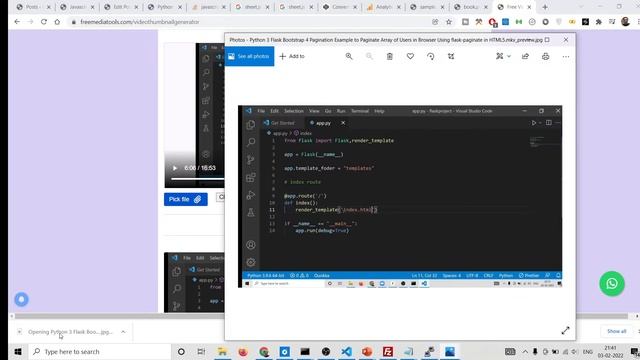This screenshot has height=360, width=640.
Task: Switch to the Convert browser tab
Action: (x=340, y=7)
